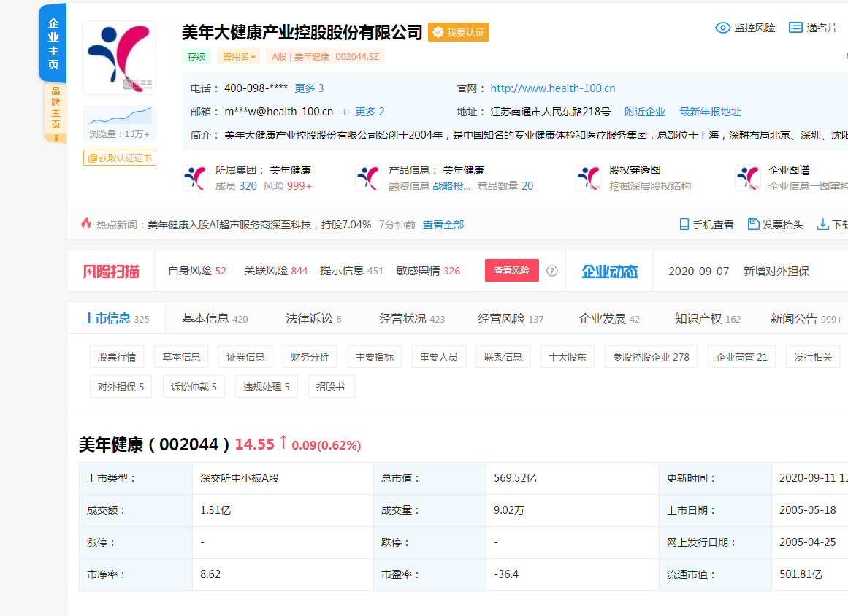Select the 证券信息 sub-tab
Image resolution: width=848 pixels, height=616 pixels.
(x=245, y=357)
